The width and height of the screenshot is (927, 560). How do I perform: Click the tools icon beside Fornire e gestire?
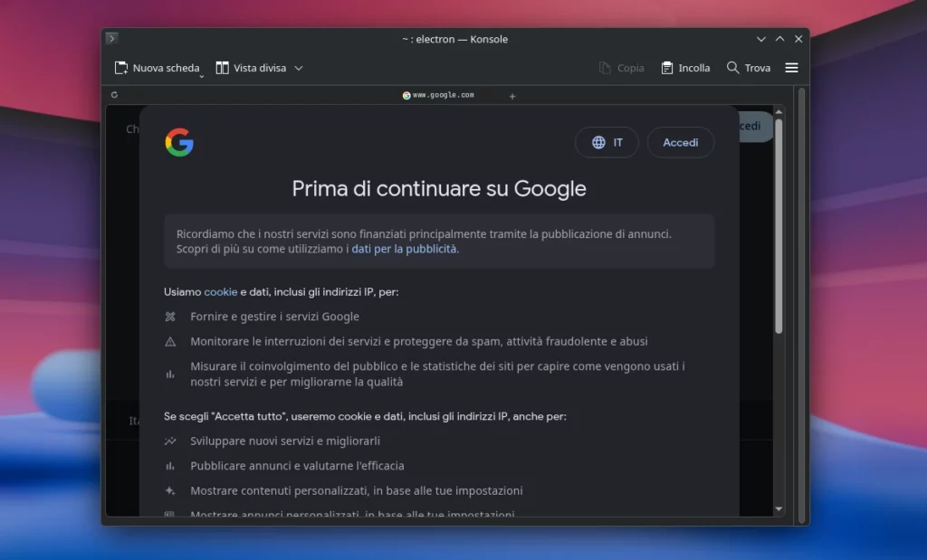170,317
